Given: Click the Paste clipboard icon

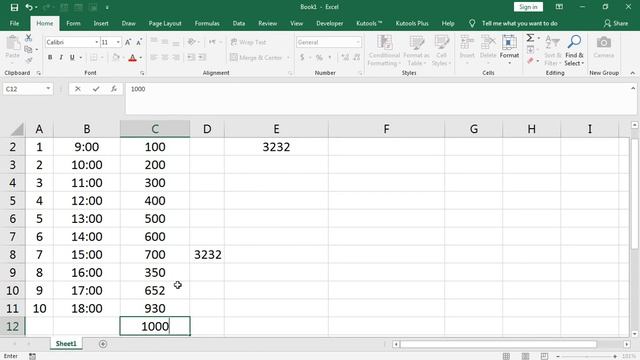Looking at the screenshot, I should (x=13, y=43).
